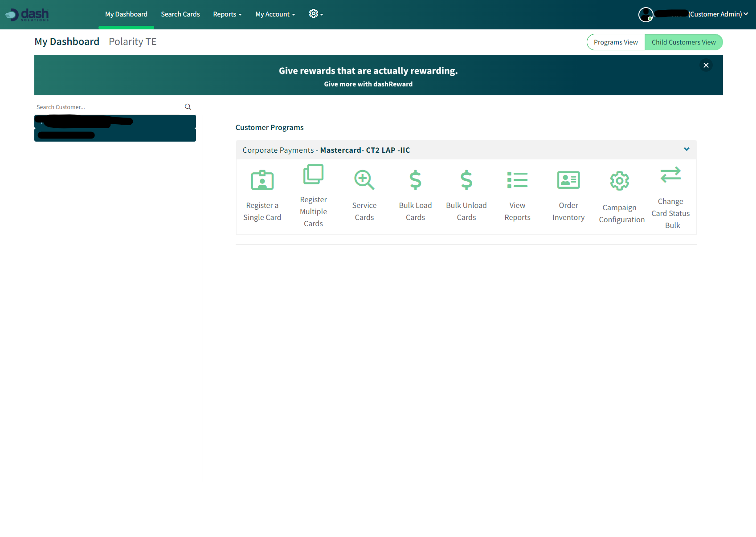Image resolution: width=756 pixels, height=537 pixels.
Task: Click the Search Customer input field
Action: pos(109,107)
